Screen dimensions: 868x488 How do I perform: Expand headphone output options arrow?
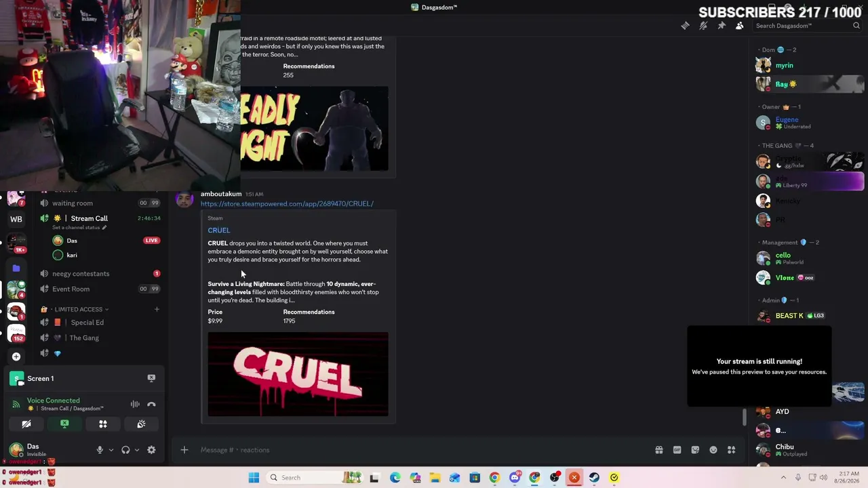137,450
